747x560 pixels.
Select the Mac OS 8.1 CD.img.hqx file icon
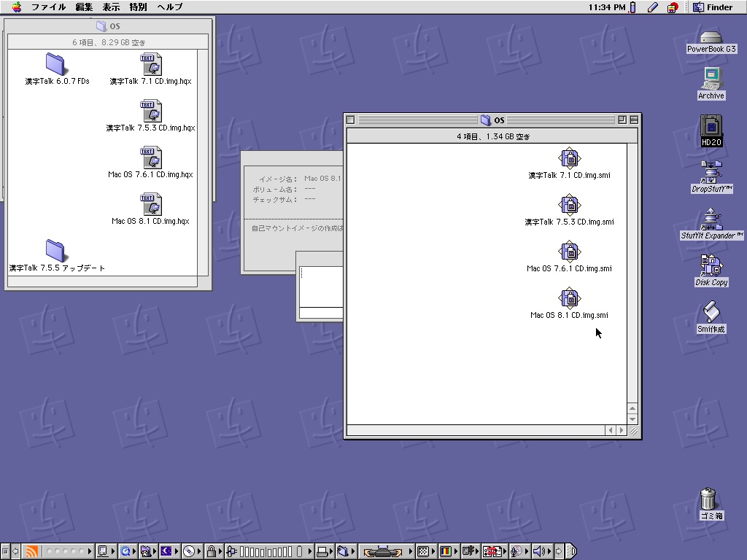[x=151, y=204]
